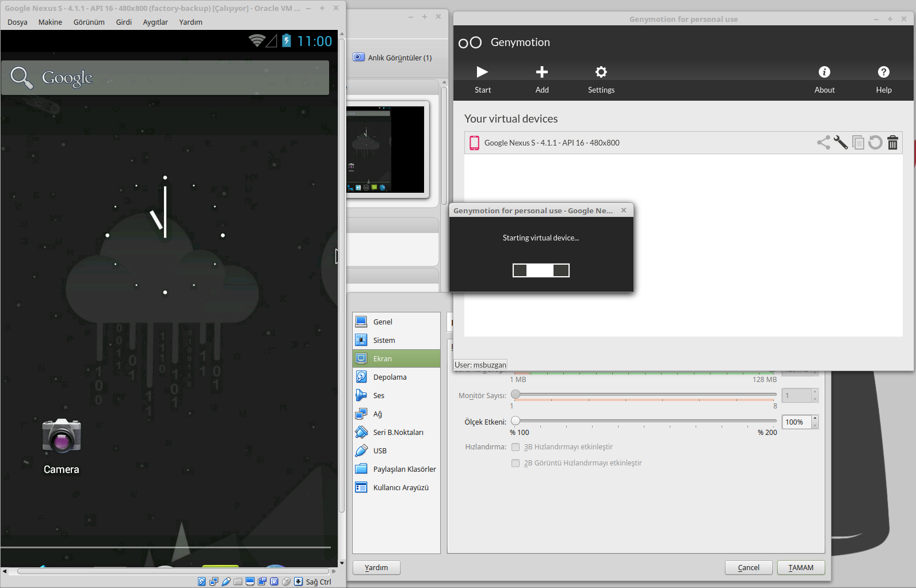Select Paylaşılan Klasörler settings category
This screenshot has width=916, height=588.
click(396, 469)
